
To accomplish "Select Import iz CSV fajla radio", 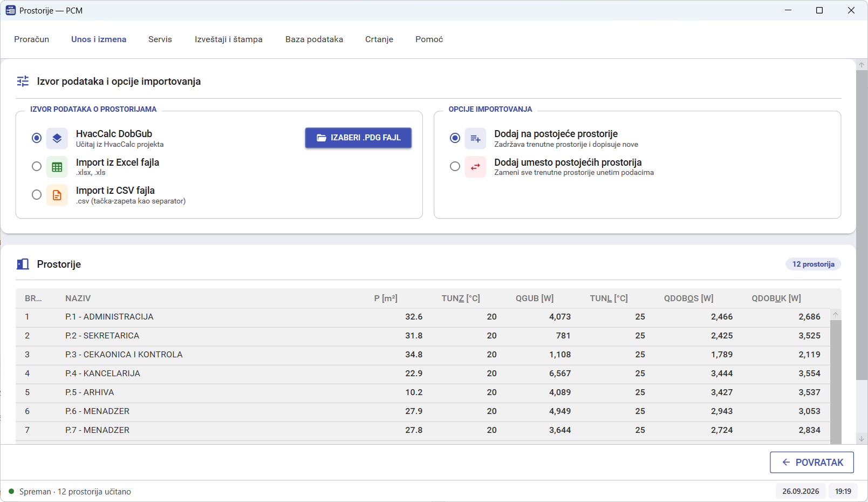I will click(x=37, y=195).
